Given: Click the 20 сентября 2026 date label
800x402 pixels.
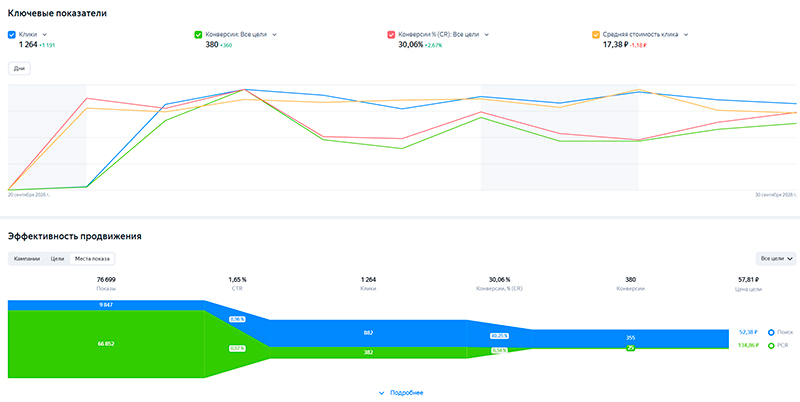Looking at the screenshot, I should [29, 195].
